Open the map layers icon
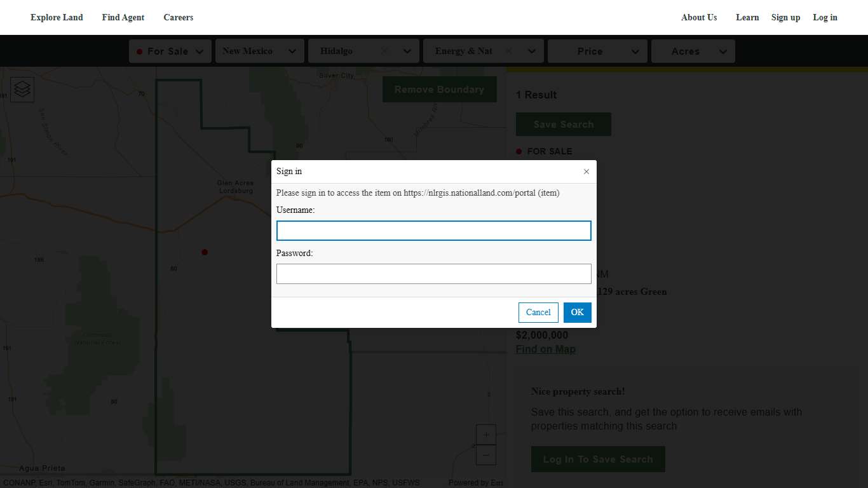The height and width of the screenshot is (488, 868). pos(22,90)
